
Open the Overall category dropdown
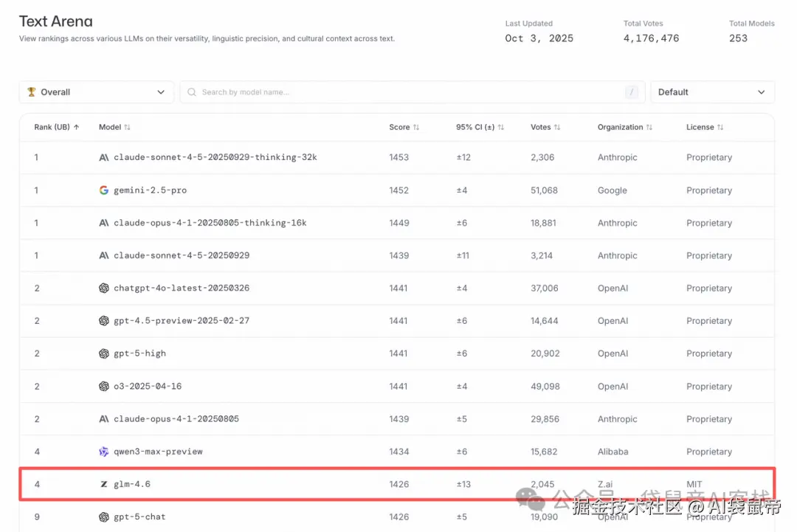point(97,92)
